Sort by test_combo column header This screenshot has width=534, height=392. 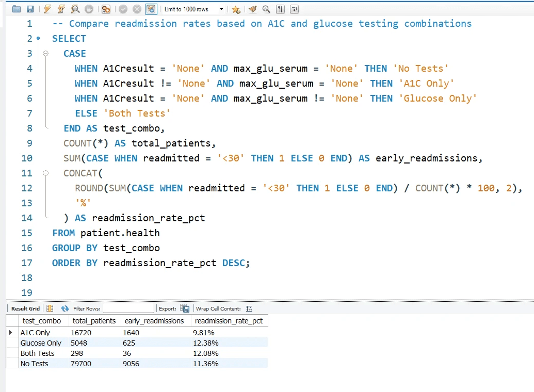pyautogui.click(x=43, y=321)
